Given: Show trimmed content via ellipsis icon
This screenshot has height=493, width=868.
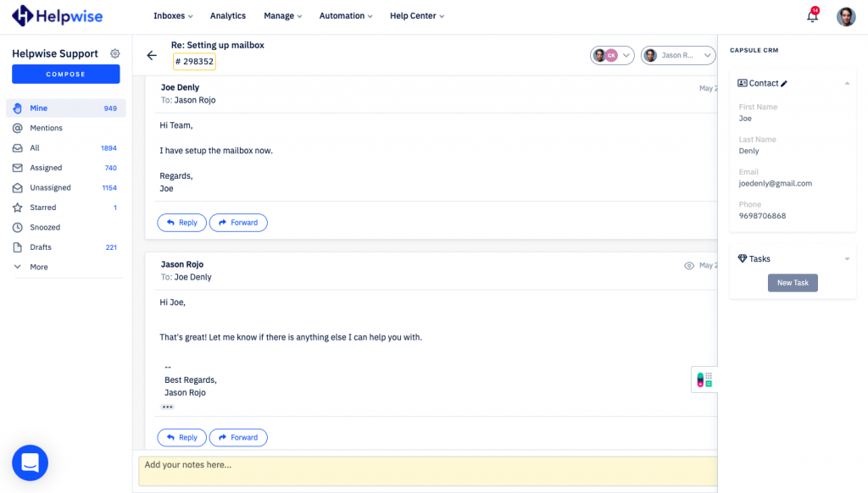Looking at the screenshot, I should (167, 407).
